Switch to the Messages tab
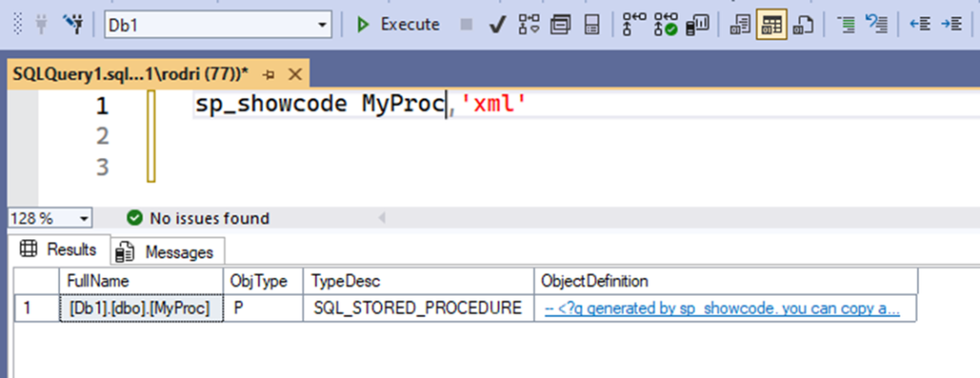980x378 pixels. 167,252
